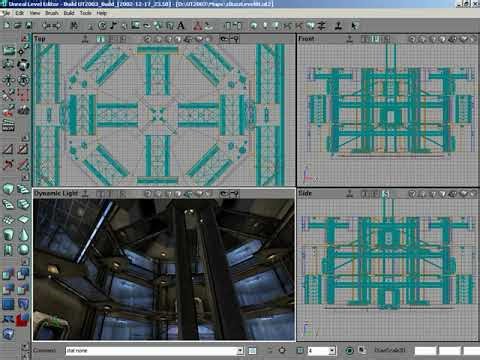Click the Save Map disk icon
Image resolution: width=480 pixels, height=360 pixels.
pos(29,25)
